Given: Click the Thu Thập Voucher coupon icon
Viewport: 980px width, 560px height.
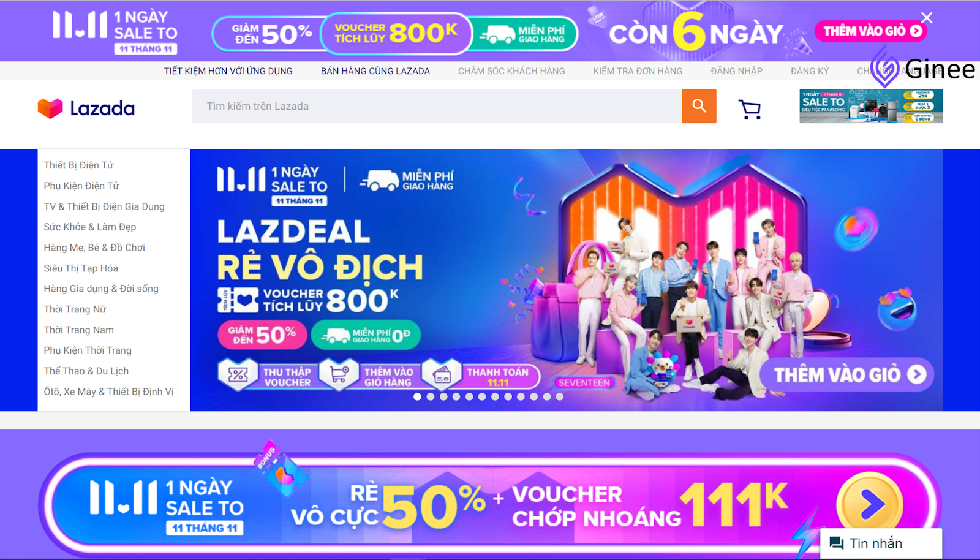Looking at the screenshot, I should point(238,374).
